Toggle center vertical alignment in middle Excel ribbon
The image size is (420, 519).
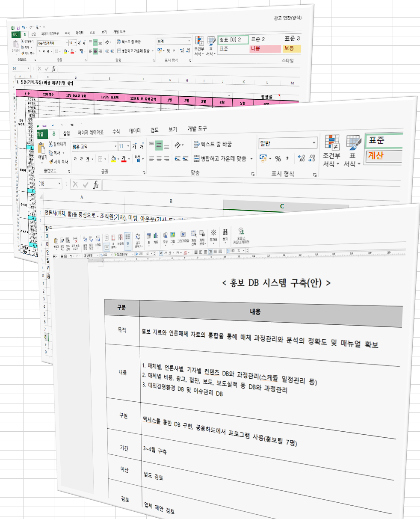(159, 145)
